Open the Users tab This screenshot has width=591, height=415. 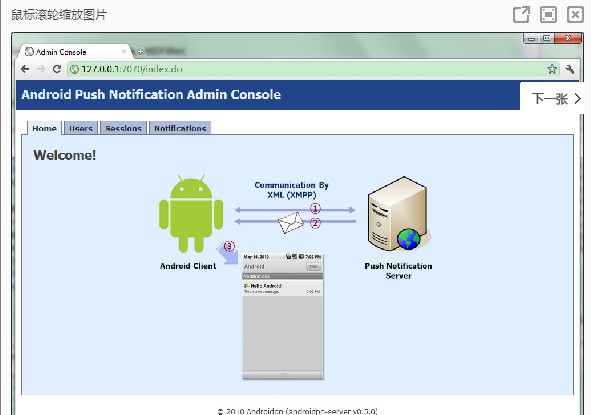(x=81, y=128)
